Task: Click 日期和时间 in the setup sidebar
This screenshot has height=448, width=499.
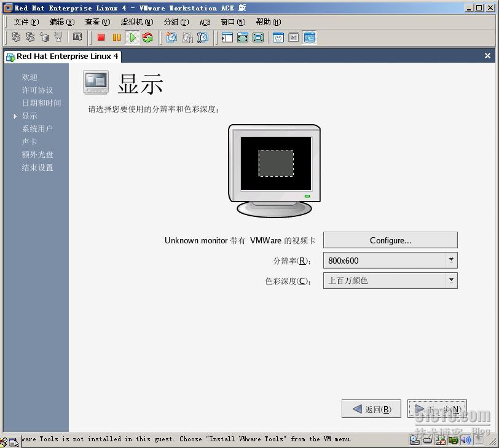Action: pos(41,103)
